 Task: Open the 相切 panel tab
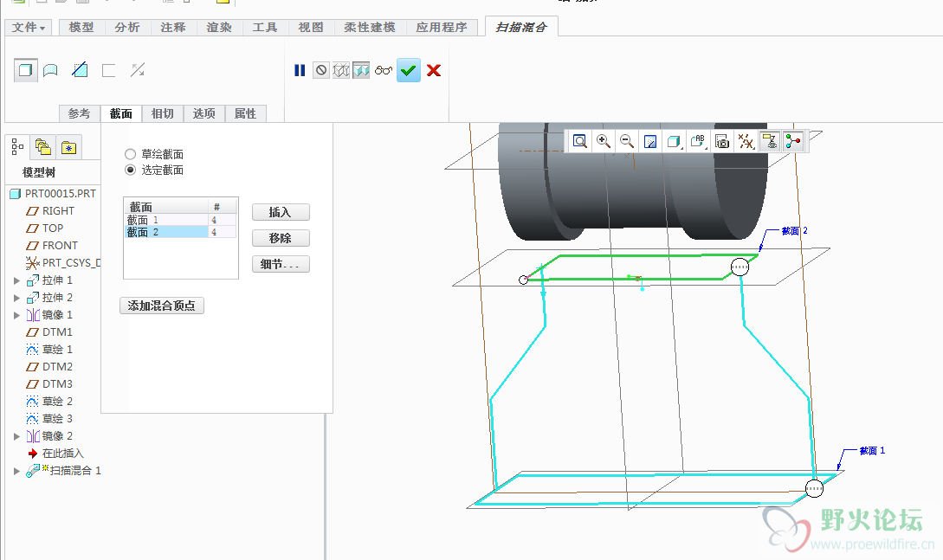[163, 113]
